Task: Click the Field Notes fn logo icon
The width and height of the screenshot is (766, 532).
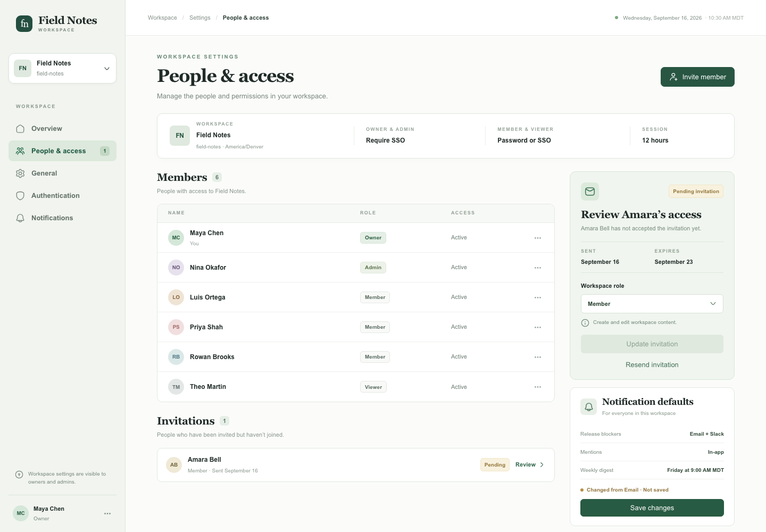Action: point(24,23)
